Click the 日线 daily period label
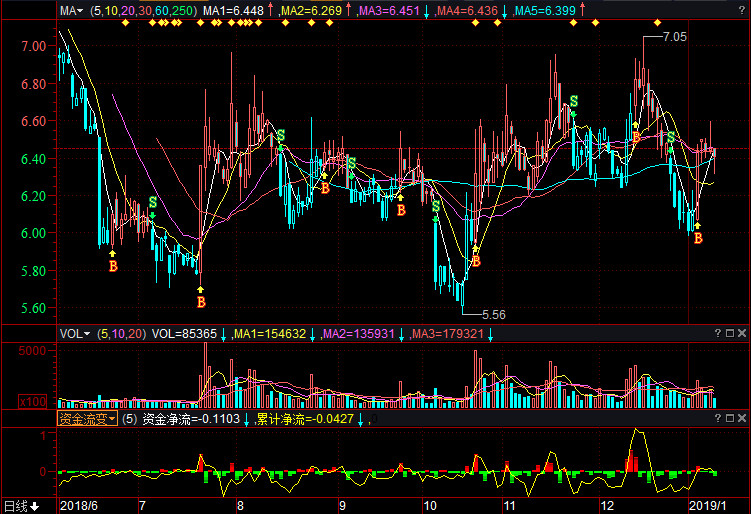Image resolution: width=751 pixels, height=514 pixels. coord(16,506)
